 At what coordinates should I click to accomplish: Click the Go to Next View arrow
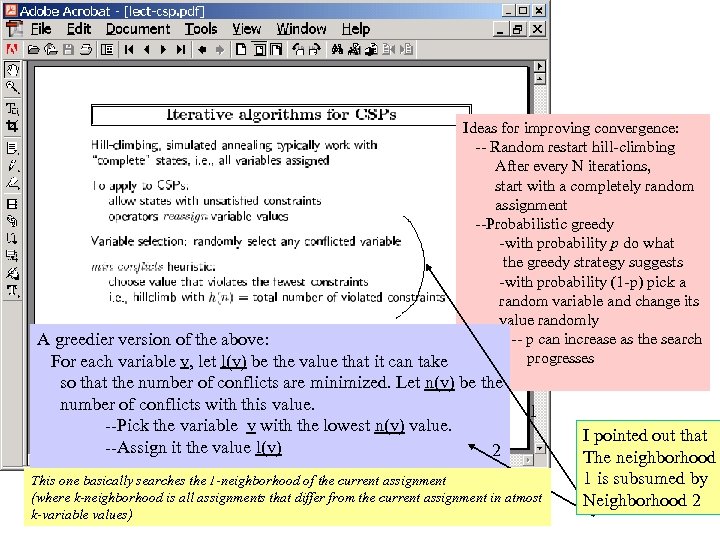[x=219, y=49]
